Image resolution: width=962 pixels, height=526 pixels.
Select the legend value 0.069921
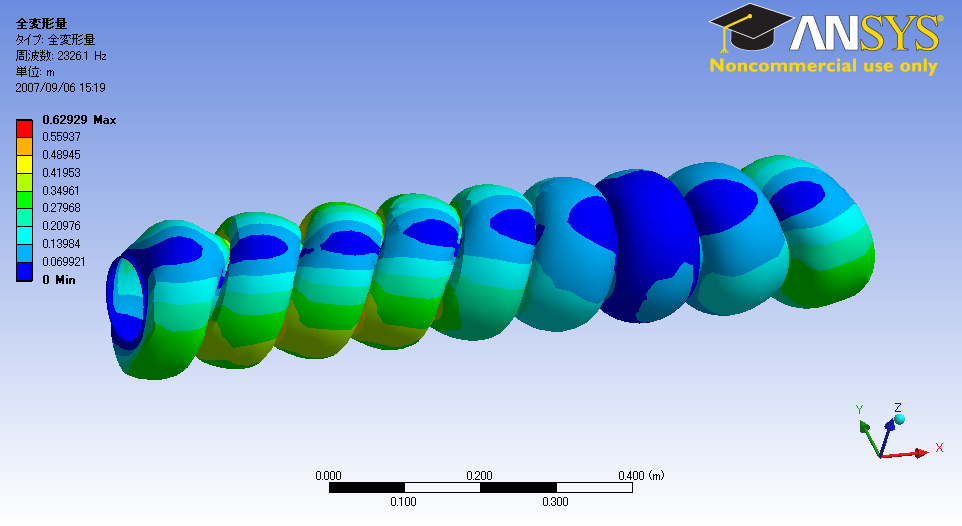[64, 261]
